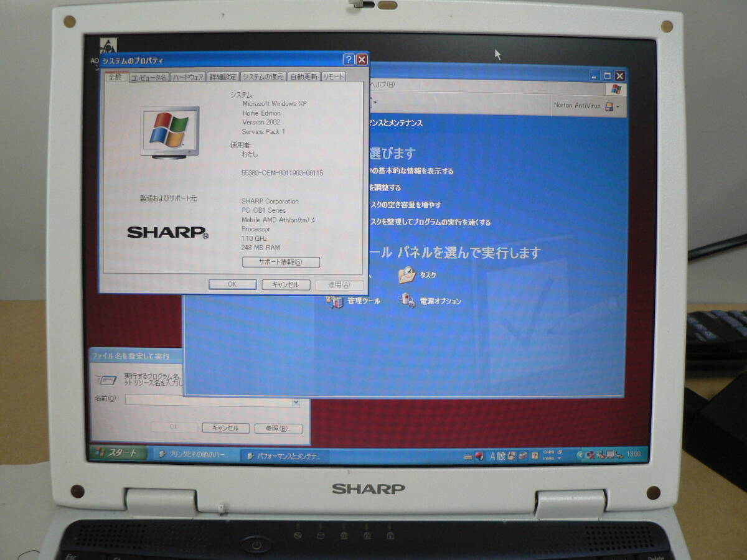Click the IME help question mark icon
Screen dimensions: 747x560
click(534, 456)
